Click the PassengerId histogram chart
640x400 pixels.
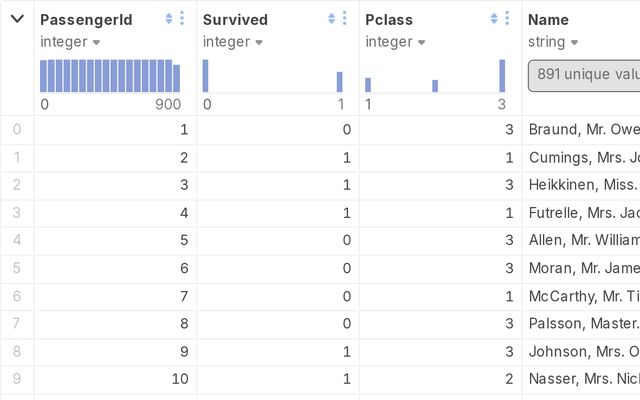(110, 76)
